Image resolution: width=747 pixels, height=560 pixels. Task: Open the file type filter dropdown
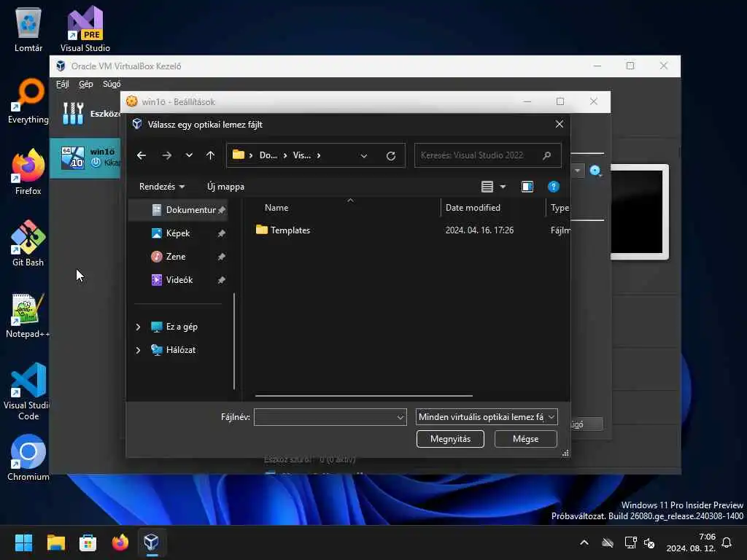pyautogui.click(x=487, y=417)
